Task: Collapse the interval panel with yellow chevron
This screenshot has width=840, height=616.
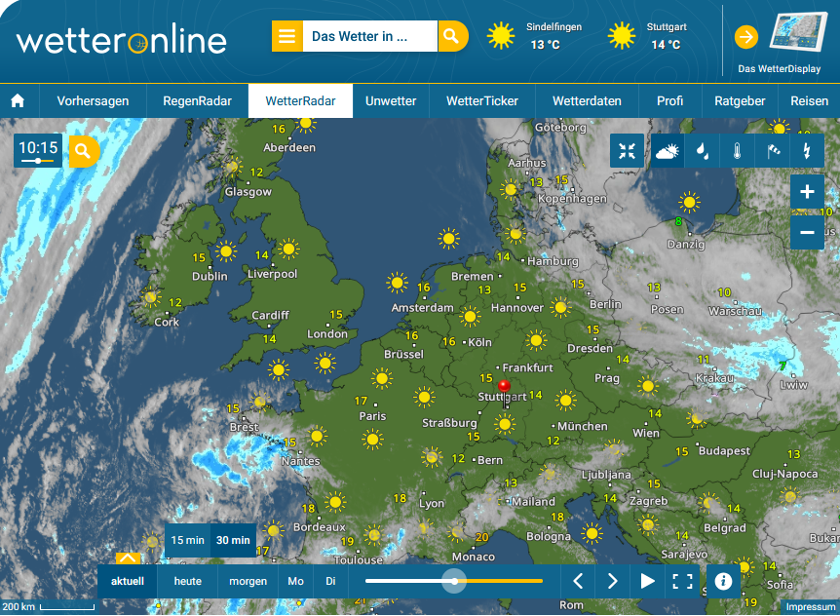Action: pyautogui.click(x=128, y=559)
